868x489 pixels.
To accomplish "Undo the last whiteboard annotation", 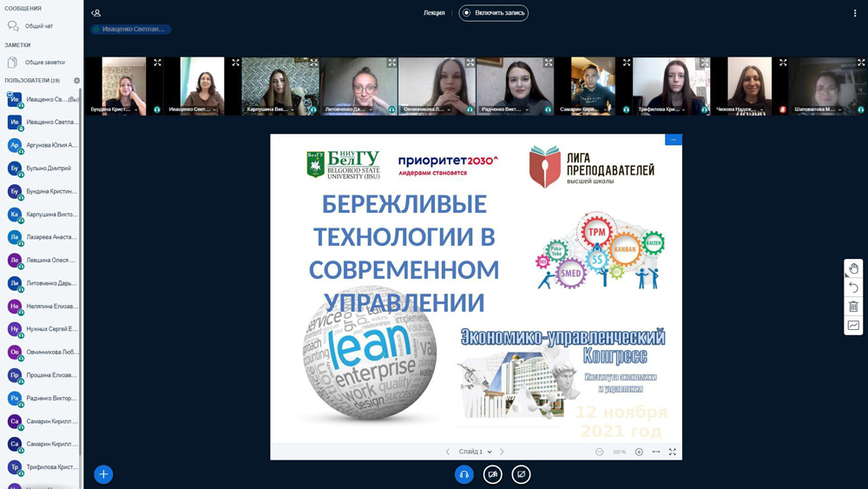I will [x=853, y=287].
